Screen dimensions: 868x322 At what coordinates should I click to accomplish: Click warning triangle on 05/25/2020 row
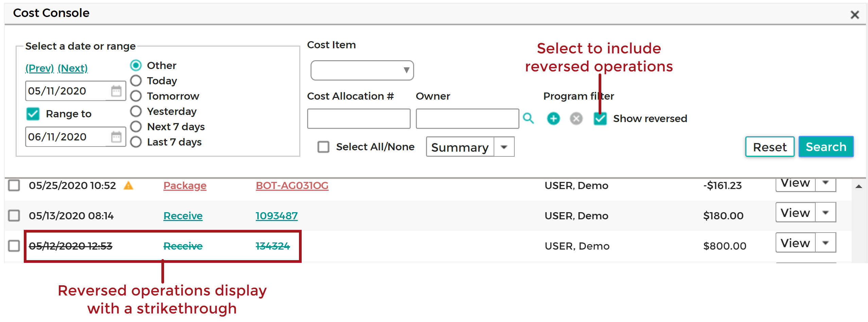(128, 186)
